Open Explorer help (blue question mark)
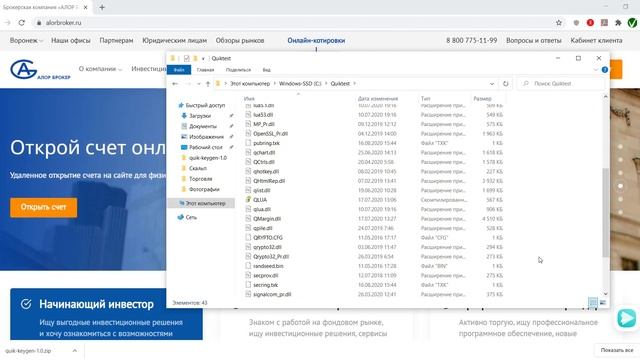Viewport: 640px width, 360px height. click(605, 70)
